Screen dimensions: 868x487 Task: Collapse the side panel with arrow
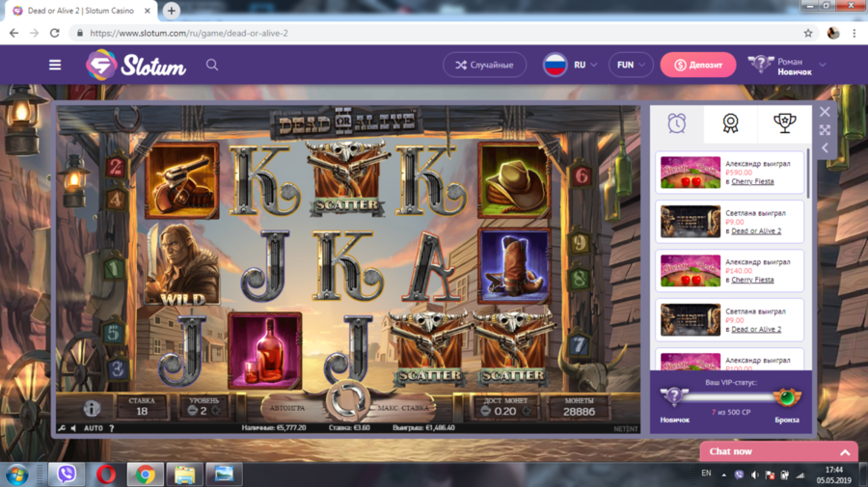[x=825, y=148]
